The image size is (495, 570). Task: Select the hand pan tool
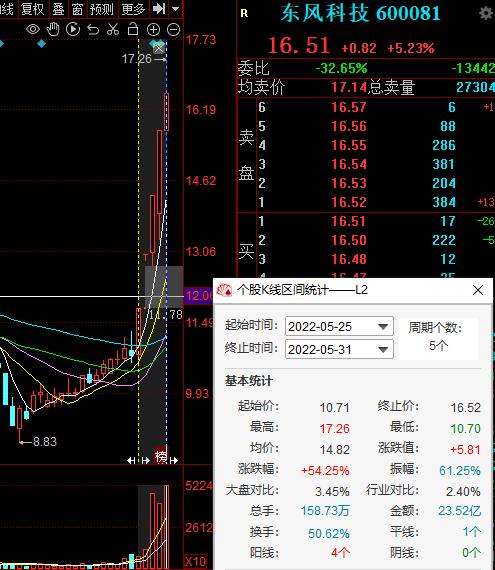coord(53,29)
